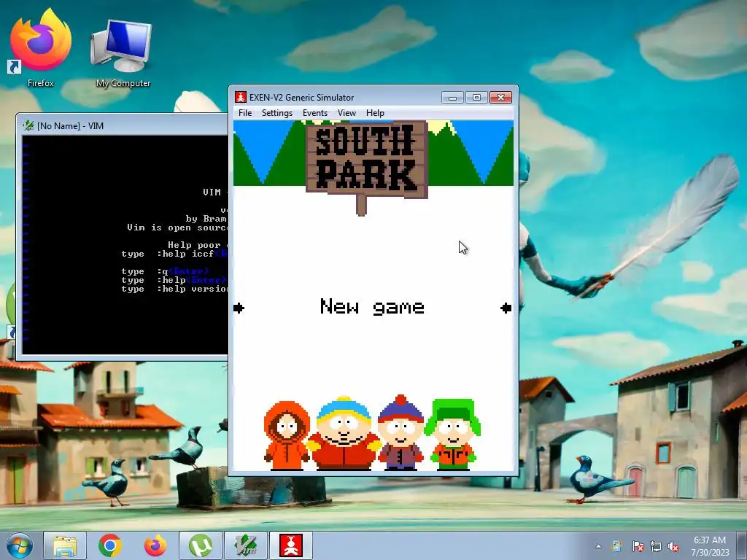Click the Kyle character in green hat
The width and height of the screenshot is (747, 560).
point(452,435)
